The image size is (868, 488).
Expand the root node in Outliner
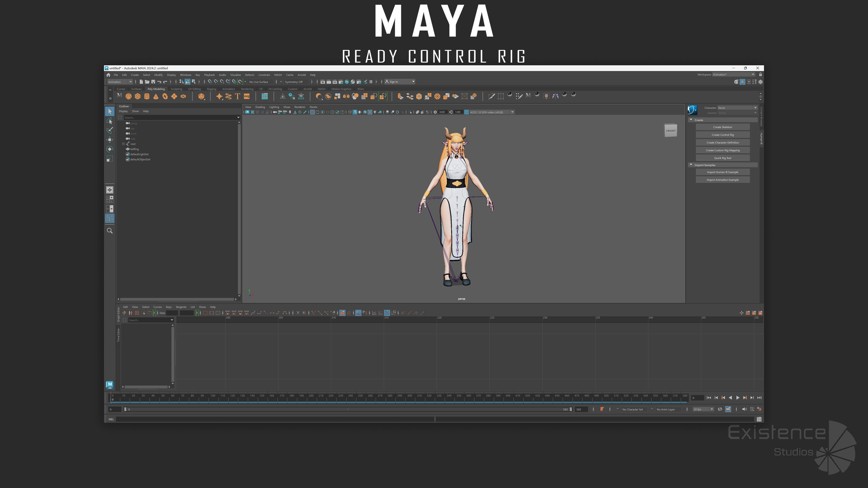123,144
